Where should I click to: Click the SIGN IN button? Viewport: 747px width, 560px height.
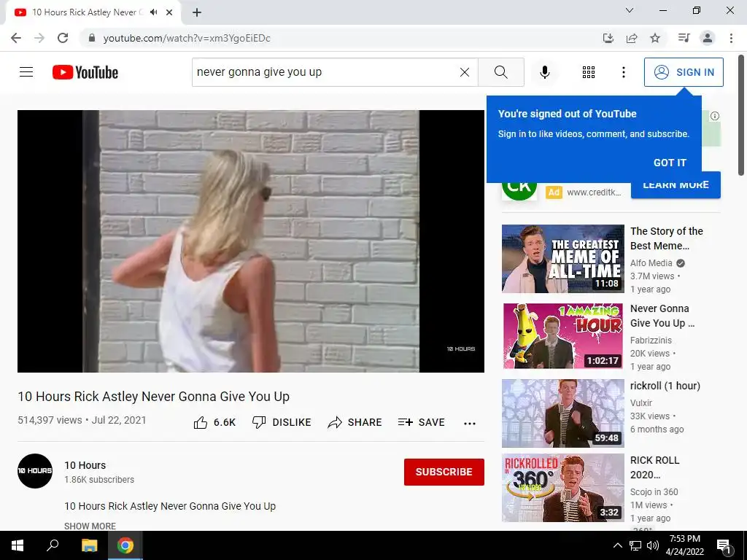[684, 72]
